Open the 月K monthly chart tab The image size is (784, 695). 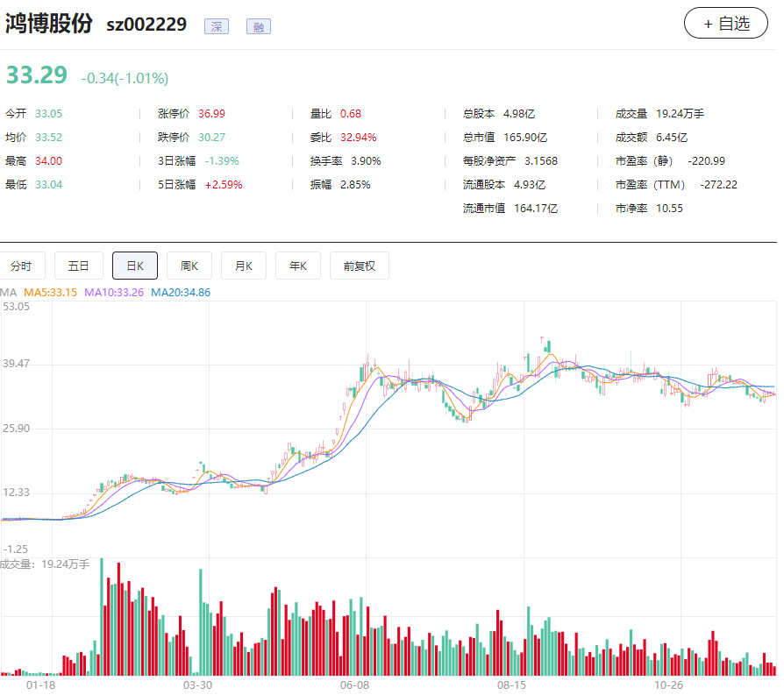244,266
